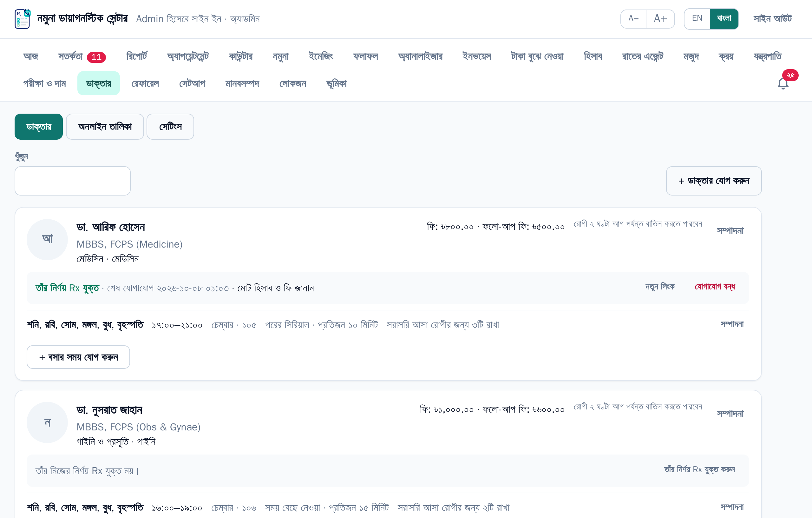Image resolution: width=812 pixels, height=518 pixels.
Task: Open the মানবসম্পদ tab
Action: click(242, 83)
